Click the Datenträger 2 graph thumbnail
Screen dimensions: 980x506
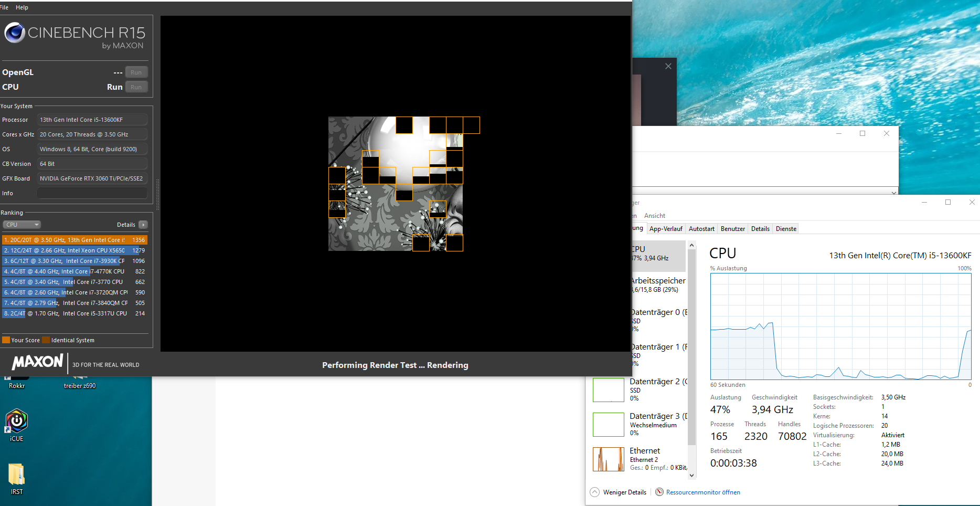(609, 390)
